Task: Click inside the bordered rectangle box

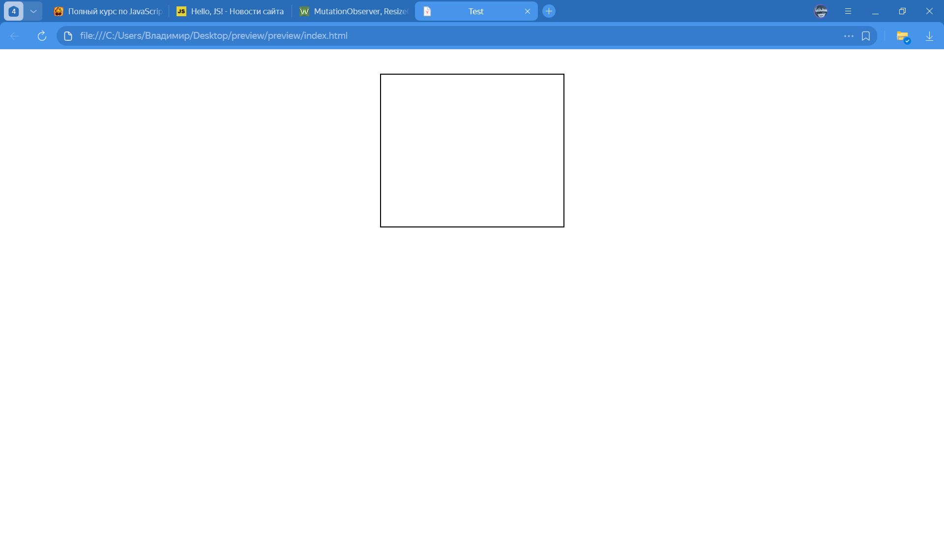Action: (x=472, y=150)
